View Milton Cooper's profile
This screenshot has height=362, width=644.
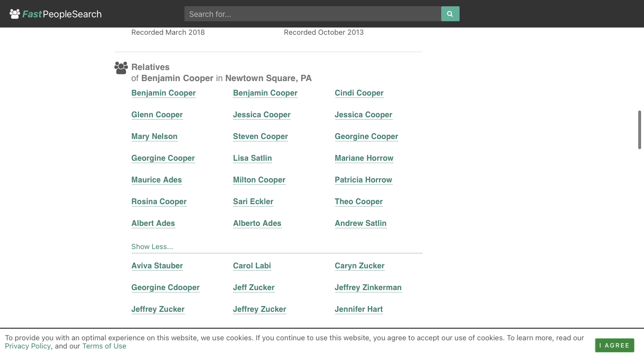[259, 180]
